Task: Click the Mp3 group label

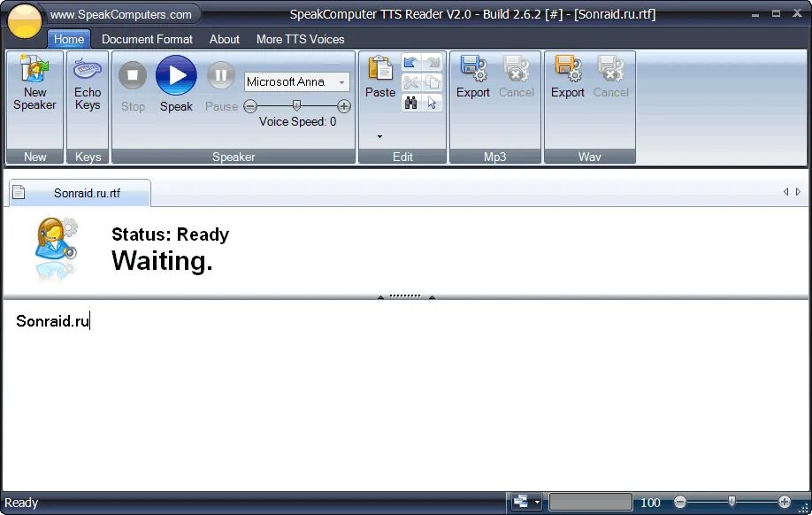Action: (495, 157)
